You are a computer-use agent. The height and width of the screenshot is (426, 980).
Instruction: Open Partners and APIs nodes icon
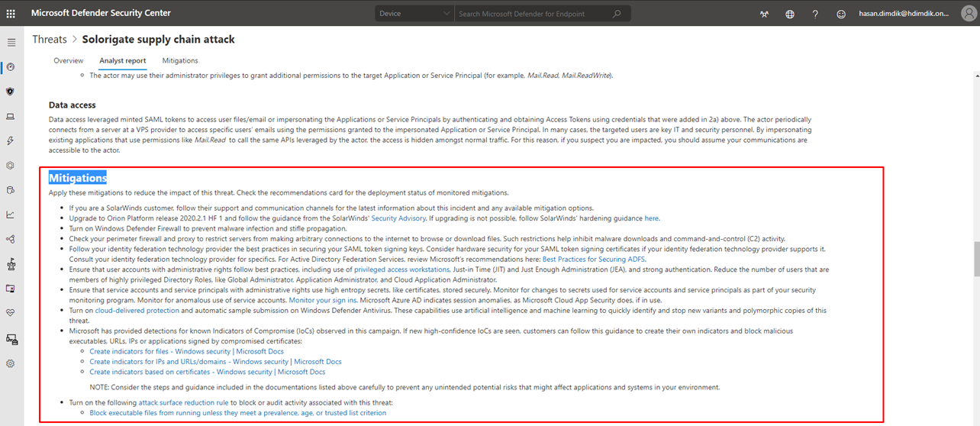click(x=11, y=239)
